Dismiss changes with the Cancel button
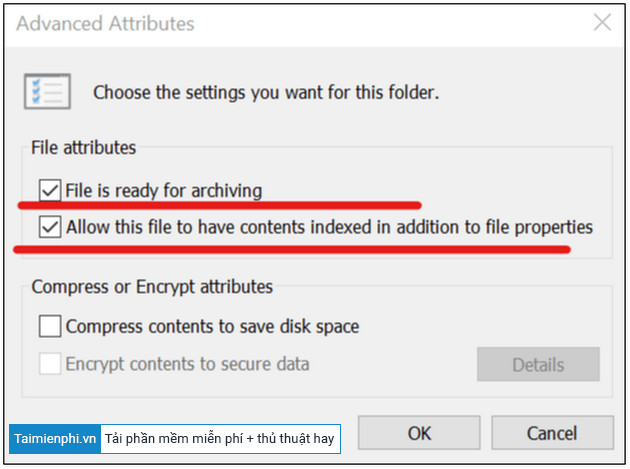Screen dimensions: 630x469 [552, 433]
